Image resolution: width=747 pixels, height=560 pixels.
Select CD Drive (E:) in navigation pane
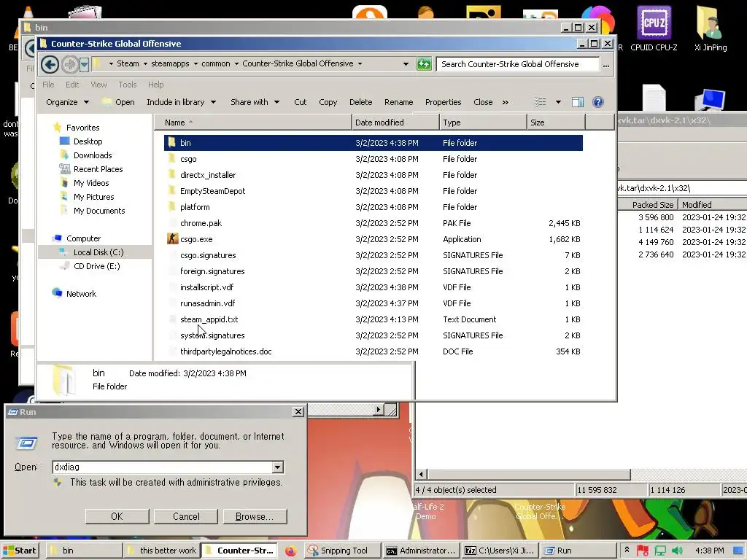(x=97, y=266)
